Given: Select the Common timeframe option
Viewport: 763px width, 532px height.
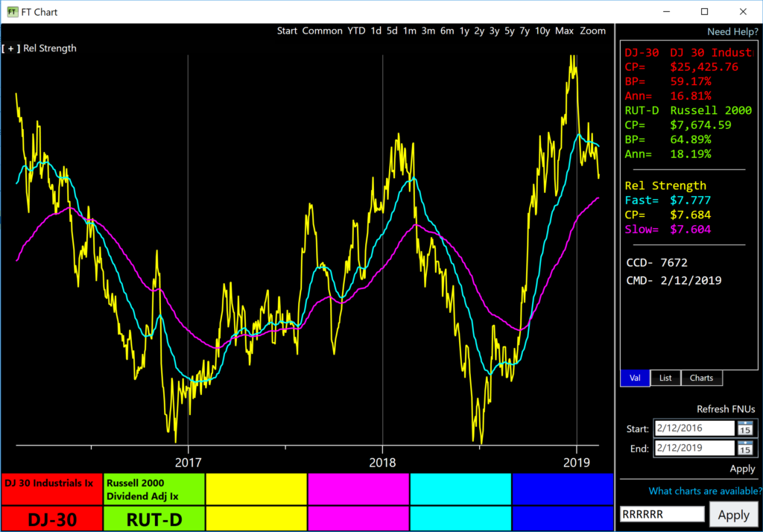Looking at the screenshot, I should click(320, 31).
